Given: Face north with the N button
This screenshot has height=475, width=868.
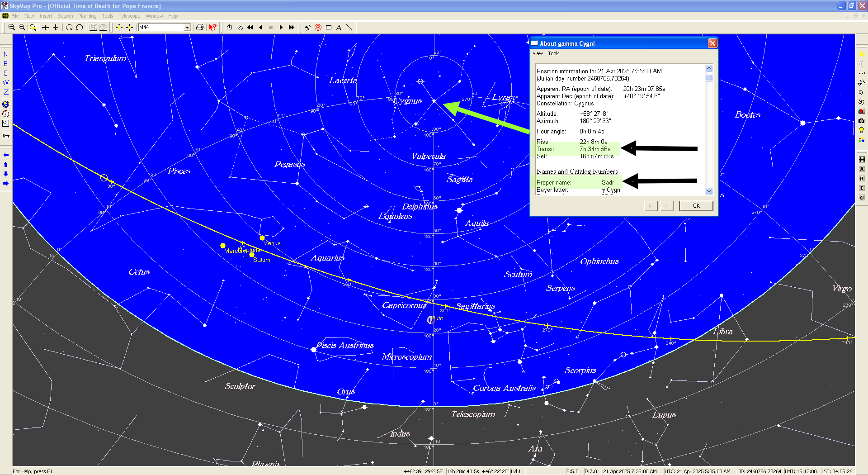Looking at the screenshot, I should 6,54.
